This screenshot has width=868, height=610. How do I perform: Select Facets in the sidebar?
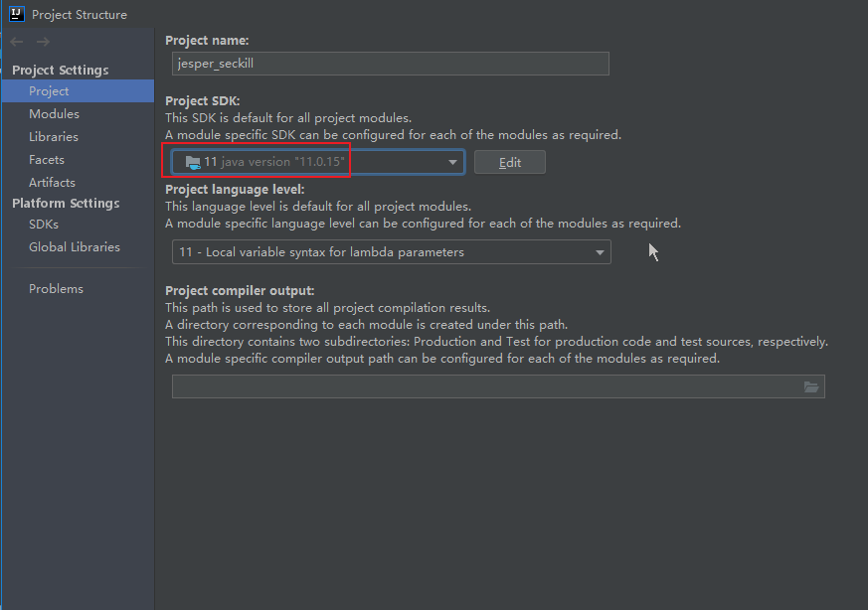(47, 160)
